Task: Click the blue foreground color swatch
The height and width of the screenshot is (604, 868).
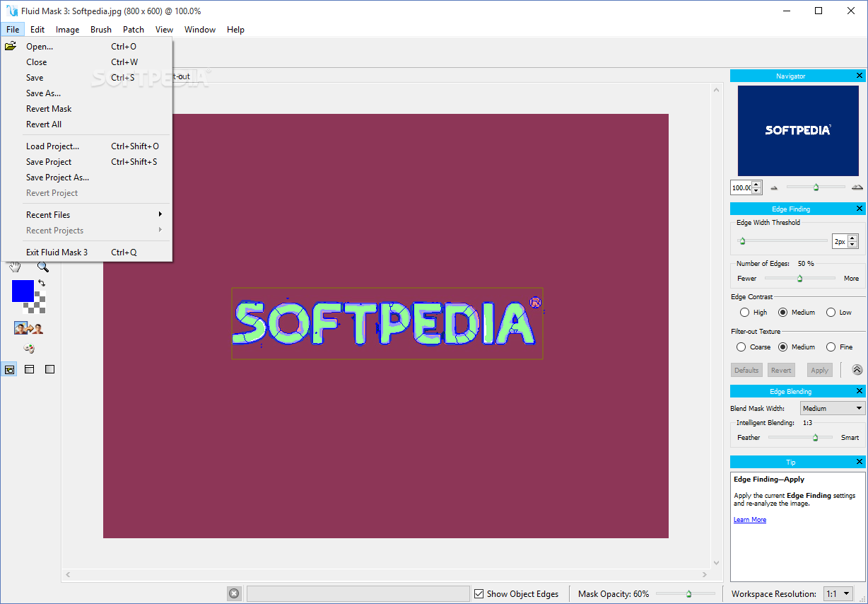Action: [x=23, y=291]
